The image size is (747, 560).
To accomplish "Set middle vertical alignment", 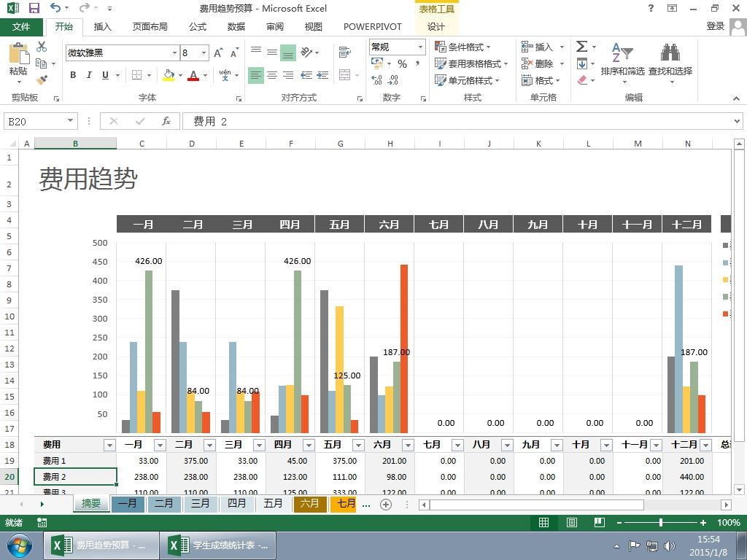I will 272,52.
